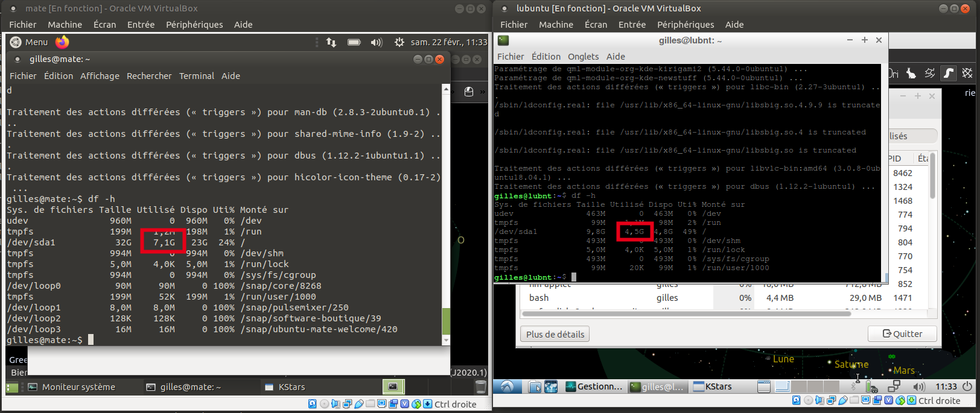The image size is (980, 413).
Task: Click the rabbit icon in the KStars toolbar
Action: (x=911, y=73)
